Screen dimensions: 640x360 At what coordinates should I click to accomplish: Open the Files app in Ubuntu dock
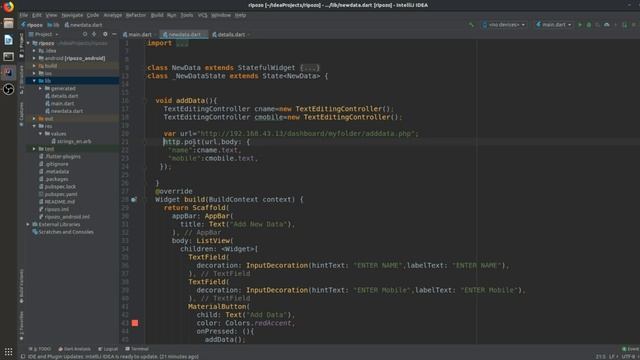8,23
